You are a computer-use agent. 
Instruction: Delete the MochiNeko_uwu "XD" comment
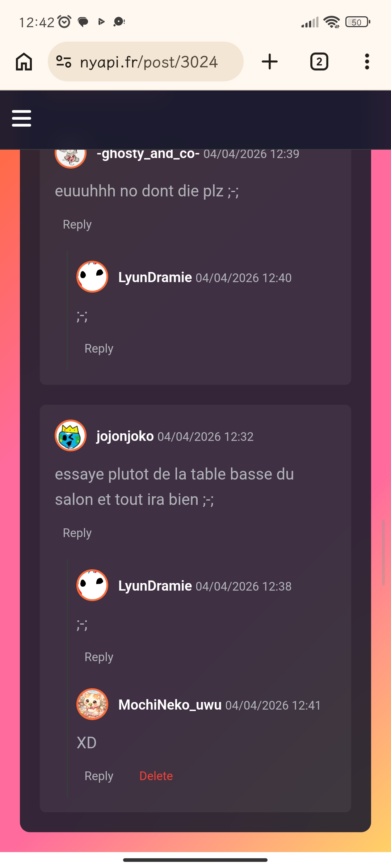(x=156, y=776)
